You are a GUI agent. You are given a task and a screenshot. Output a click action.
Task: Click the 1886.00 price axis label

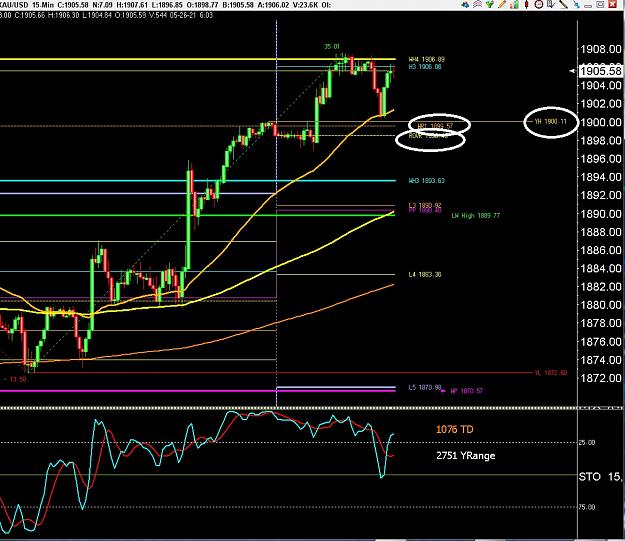(x=601, y=250)
